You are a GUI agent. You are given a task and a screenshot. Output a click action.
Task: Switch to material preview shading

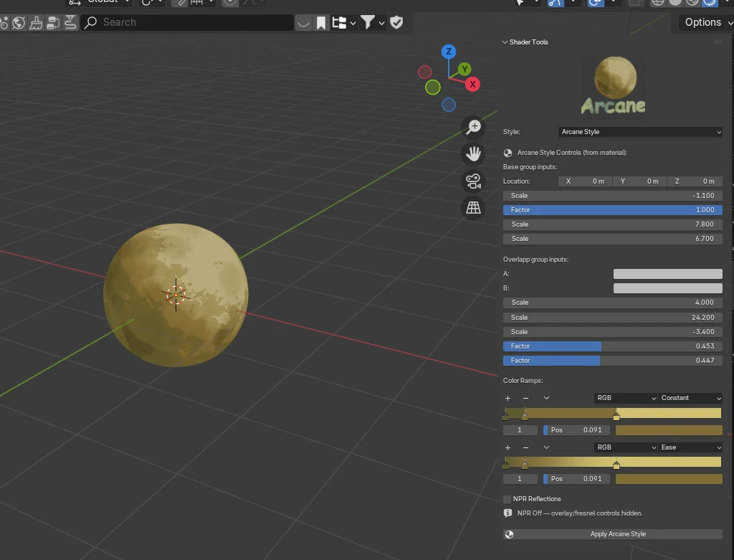point(692,3)
